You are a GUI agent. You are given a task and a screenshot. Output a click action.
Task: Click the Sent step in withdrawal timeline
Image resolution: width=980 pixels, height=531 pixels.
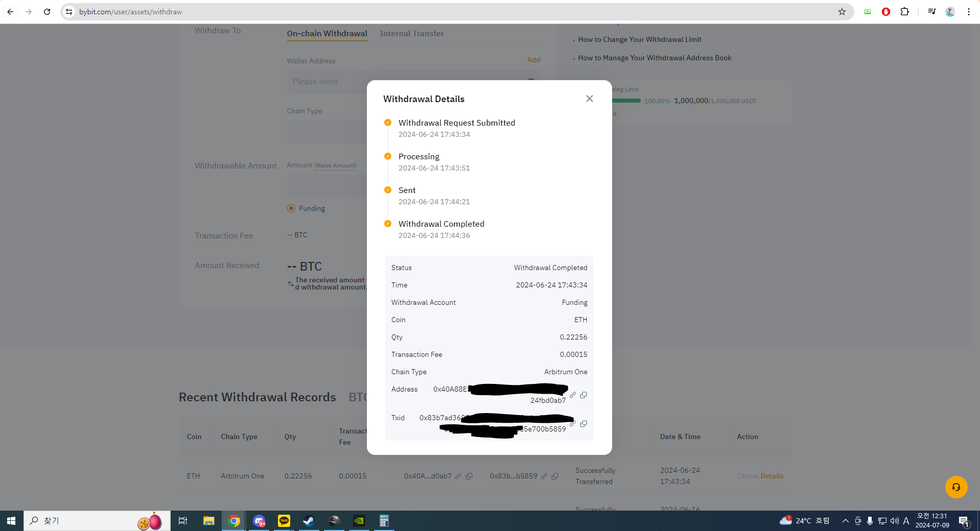pyautogui.click(x=407, y=190)
